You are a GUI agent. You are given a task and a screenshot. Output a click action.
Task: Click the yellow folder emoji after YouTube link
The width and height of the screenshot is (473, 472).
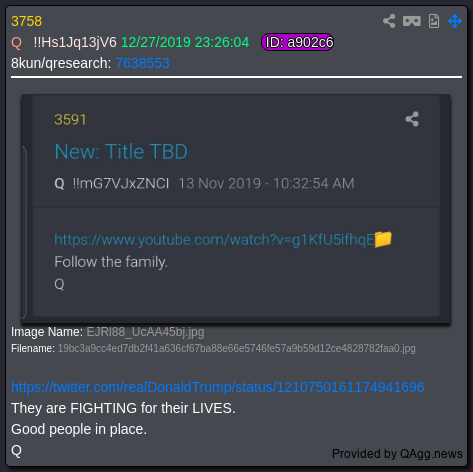pyautogui.click(x=383, y=239)
